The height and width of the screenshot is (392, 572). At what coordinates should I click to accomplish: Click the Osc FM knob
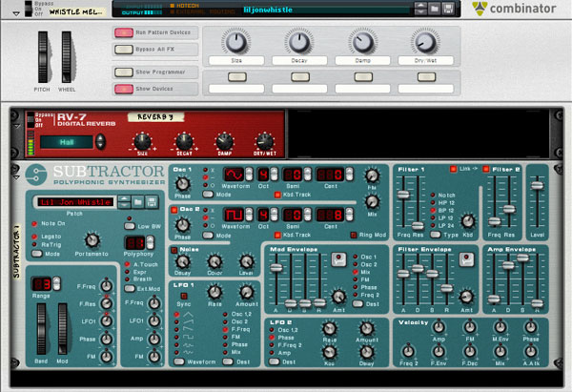coord(372,175)
